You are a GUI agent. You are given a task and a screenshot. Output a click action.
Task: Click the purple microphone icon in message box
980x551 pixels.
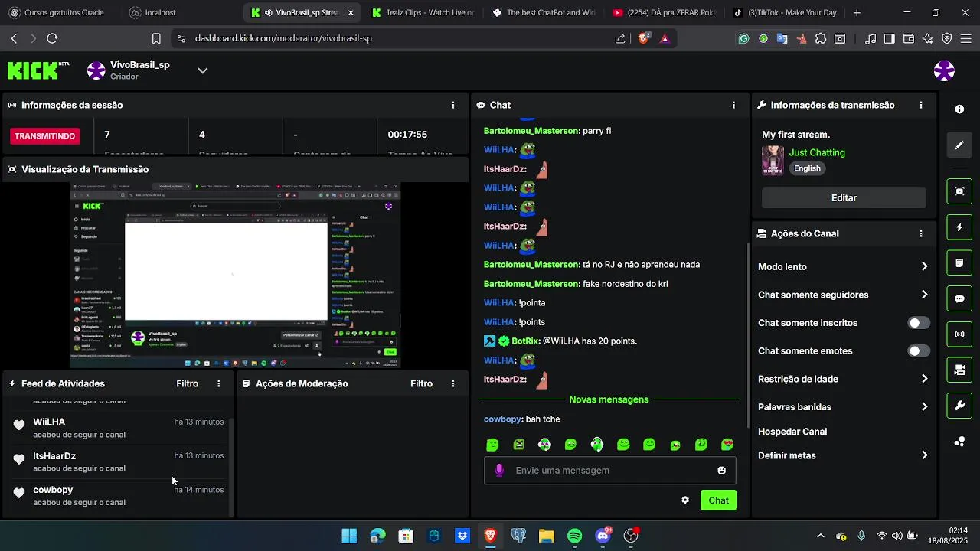coord(499,471)
